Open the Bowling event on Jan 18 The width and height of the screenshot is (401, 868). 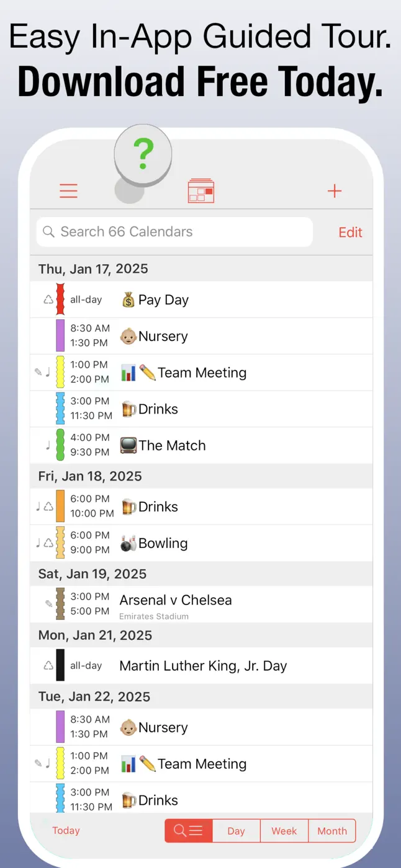click(201, 544)
